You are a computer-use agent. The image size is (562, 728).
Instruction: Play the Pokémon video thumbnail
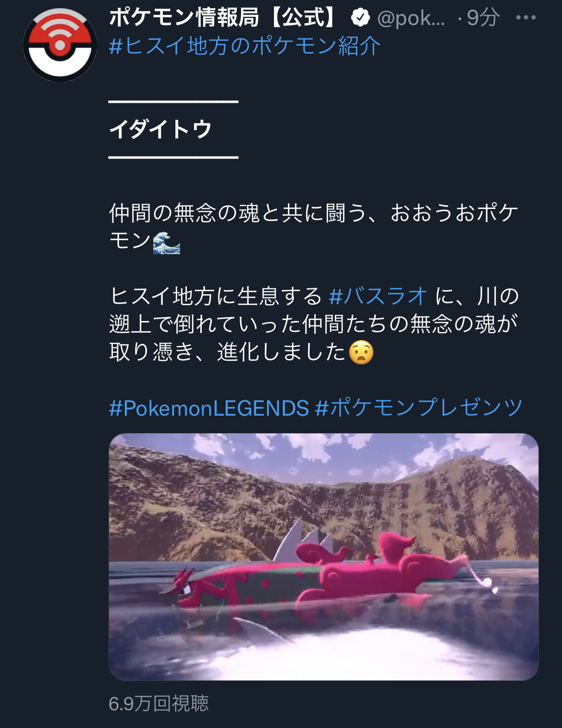point(324,557)
